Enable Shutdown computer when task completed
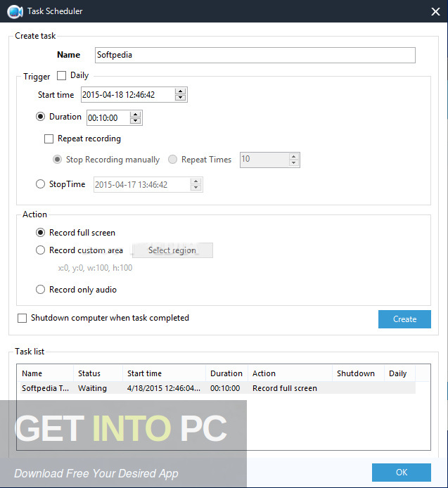Viewport: 448px width, 488px height. click(22, 318)
